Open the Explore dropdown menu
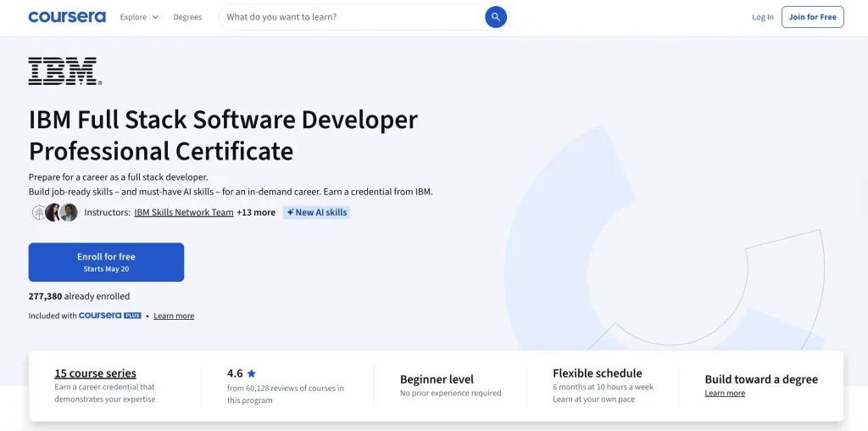The height and width of the screenshot is (431, 868). [x=139, y=17]
